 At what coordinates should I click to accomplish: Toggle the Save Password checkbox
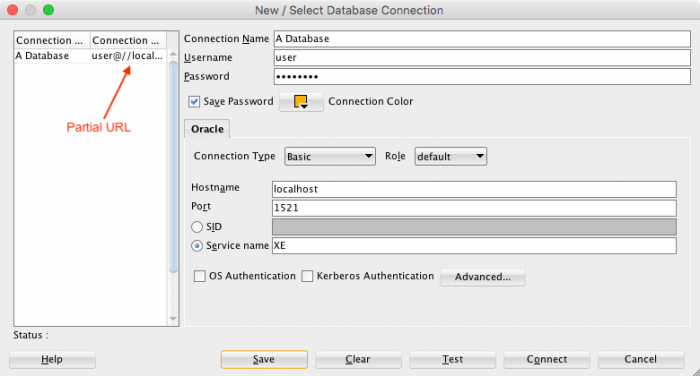pos(194,102)
